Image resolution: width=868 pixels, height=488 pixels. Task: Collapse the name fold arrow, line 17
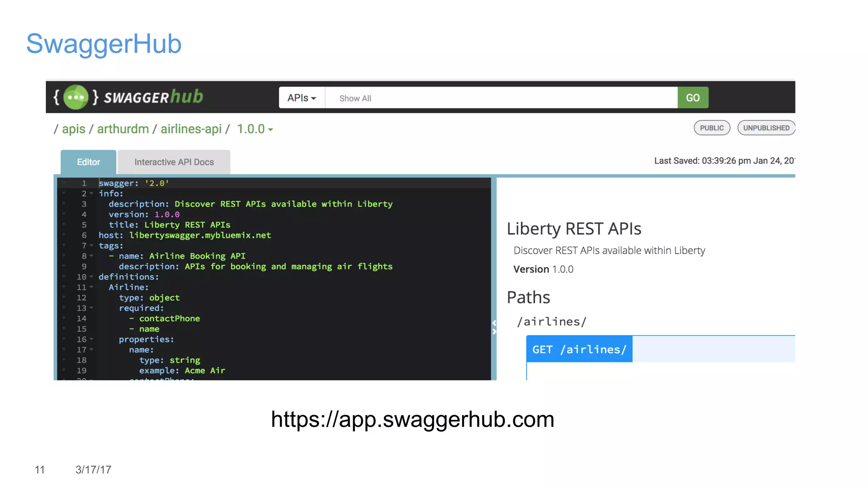pyautogui.click(x=91, y=349)
